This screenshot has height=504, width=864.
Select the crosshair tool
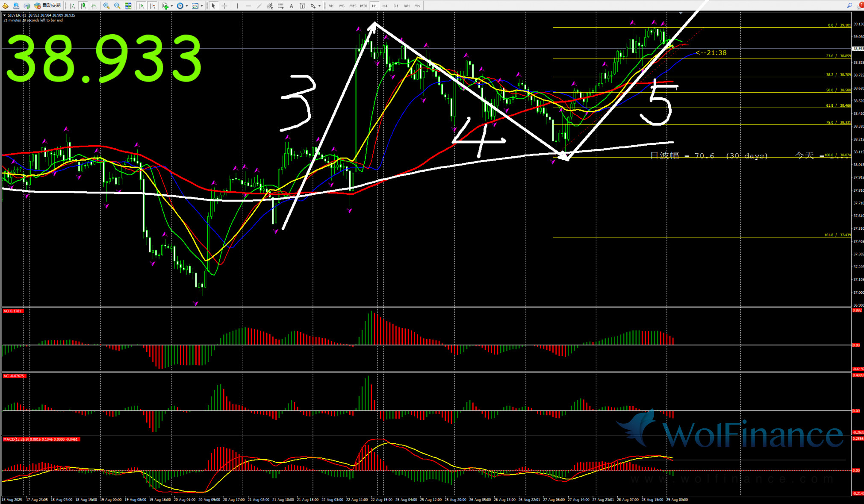(224, 6)
